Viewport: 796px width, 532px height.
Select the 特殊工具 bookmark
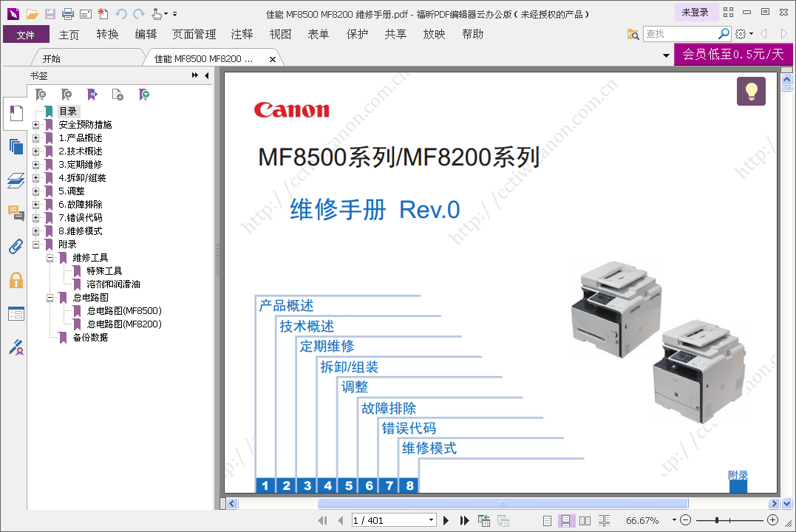(104, 271)
